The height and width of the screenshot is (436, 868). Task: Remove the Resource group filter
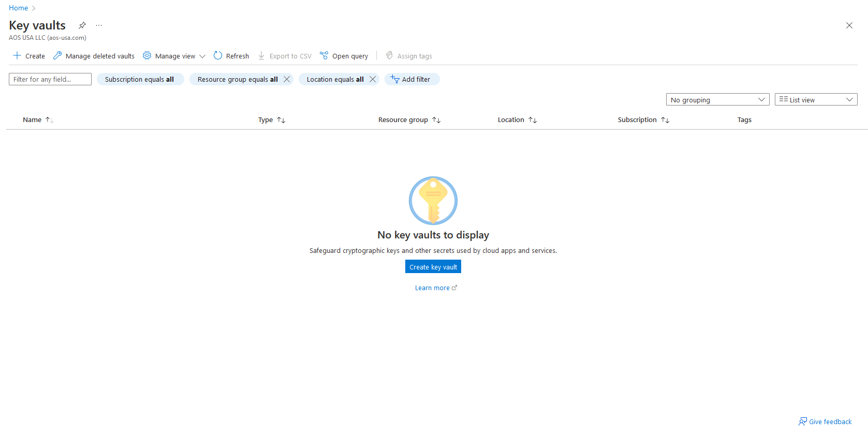click(287, 79)
